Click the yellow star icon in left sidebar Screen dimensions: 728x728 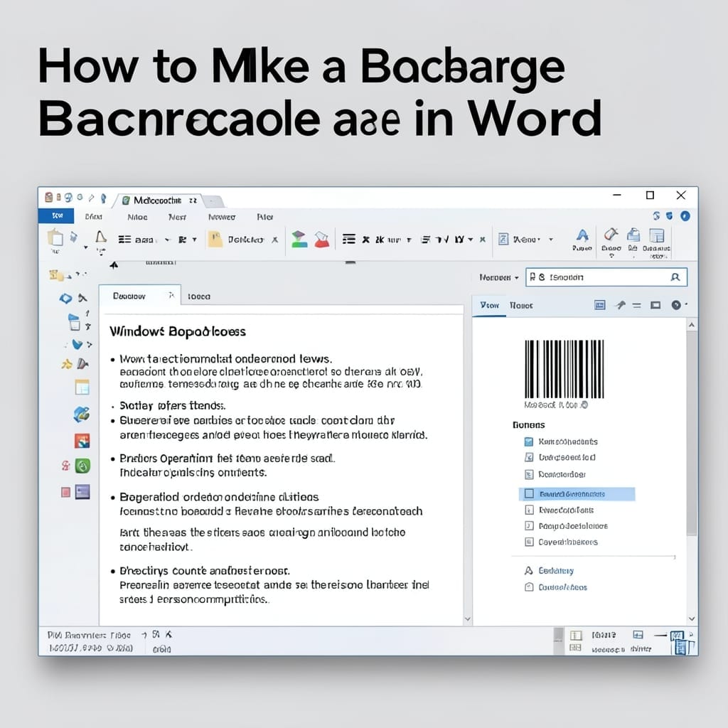pyautogui.click(x=66, y=364)
